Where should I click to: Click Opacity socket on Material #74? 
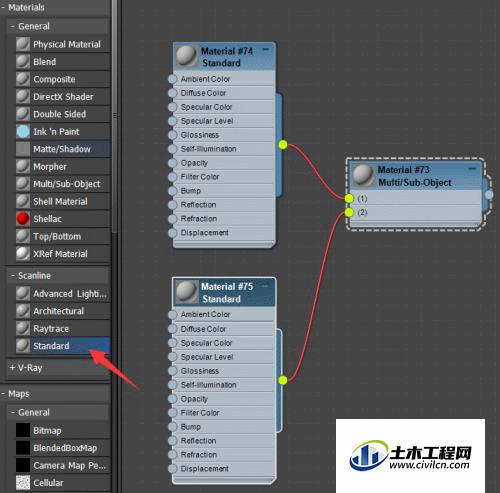(x=172, y=163)
